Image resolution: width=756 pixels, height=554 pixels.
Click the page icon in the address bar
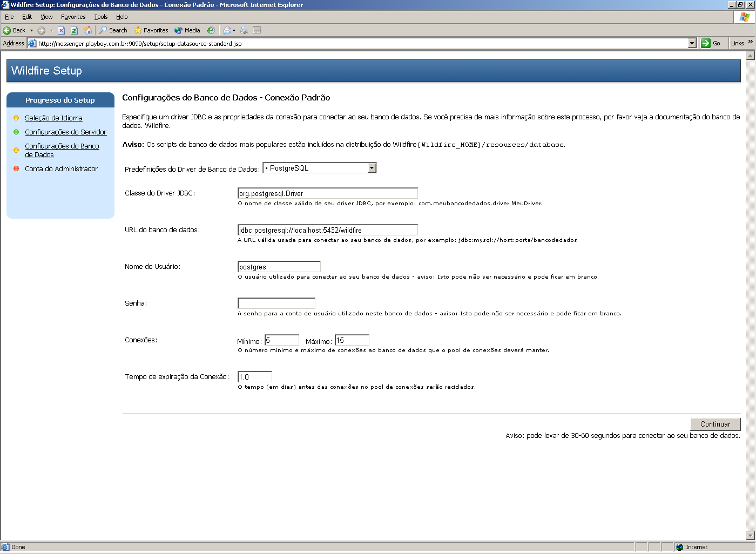[x=32, y=43]
